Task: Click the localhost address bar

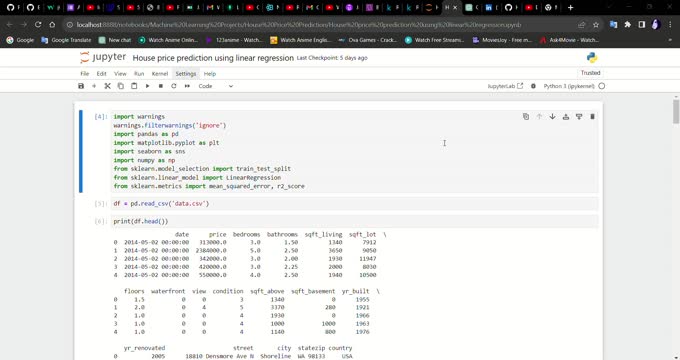Action: (299, 25)
